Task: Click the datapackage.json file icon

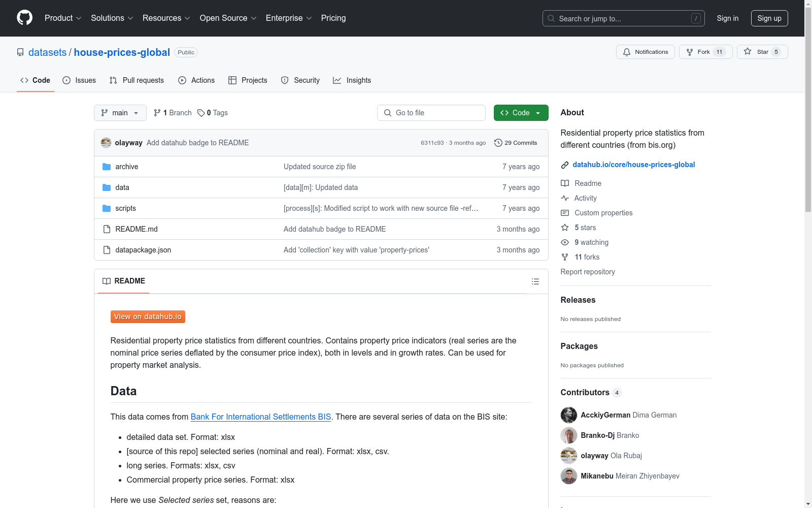Action: pos(107,250)
